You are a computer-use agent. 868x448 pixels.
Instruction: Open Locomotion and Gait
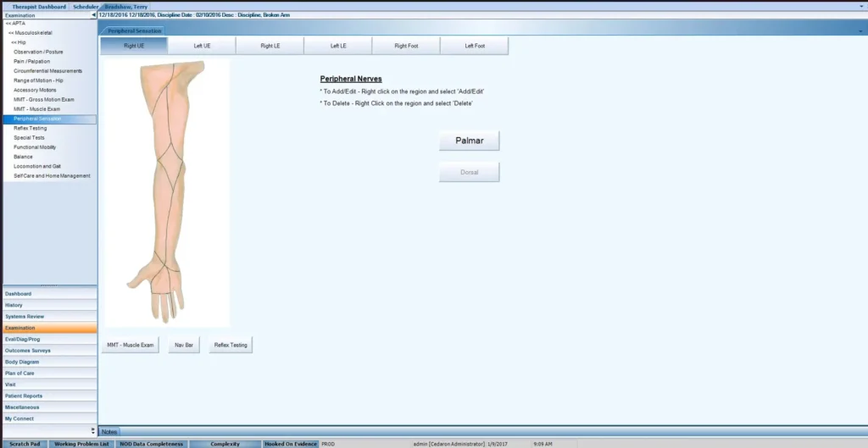pos(37,167)
